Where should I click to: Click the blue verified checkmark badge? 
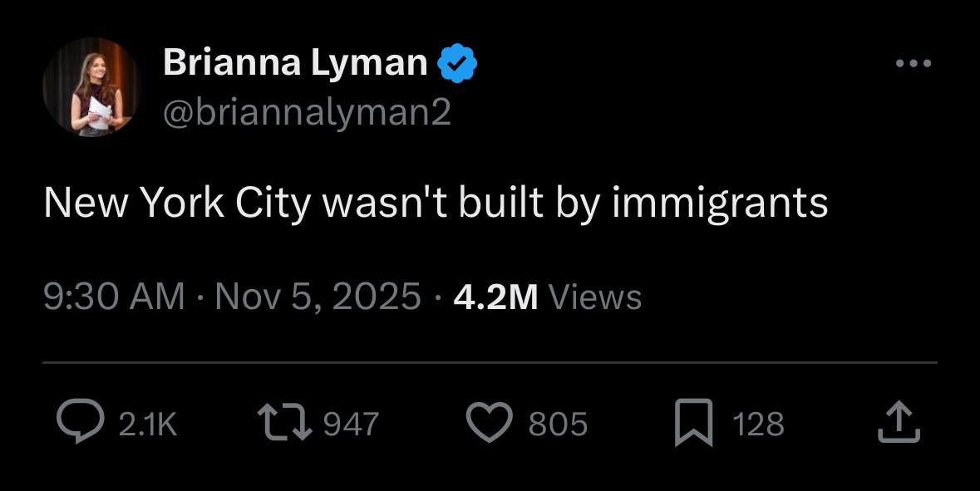(x=457, y=62)
